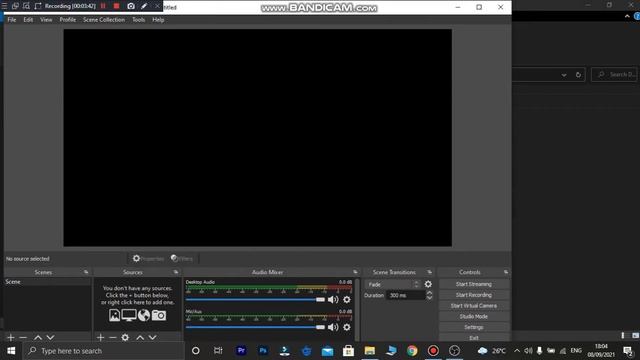Click the camera source icon in Sources

pyautogui.click(x=159, y=315)
